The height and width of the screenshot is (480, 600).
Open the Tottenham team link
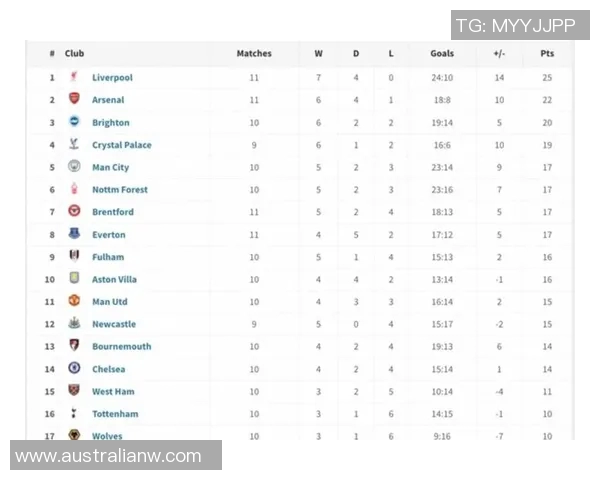tap(115, 413)
